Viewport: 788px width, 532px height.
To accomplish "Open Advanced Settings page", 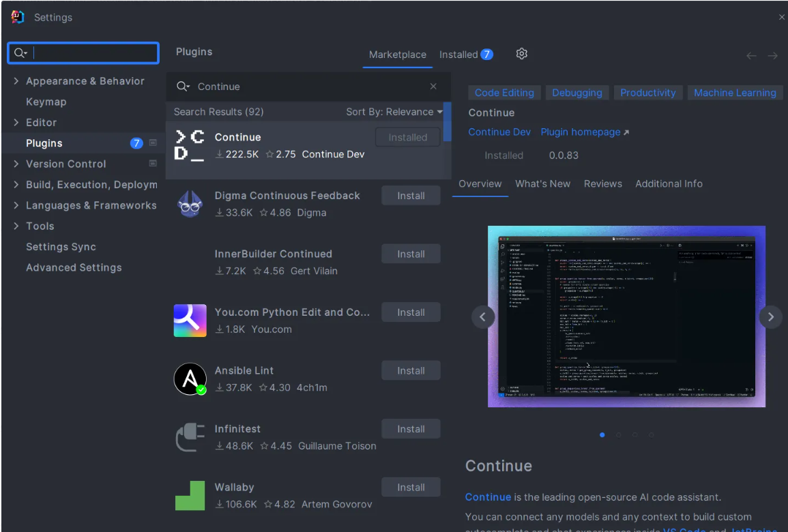I will (x=74, y=267).
